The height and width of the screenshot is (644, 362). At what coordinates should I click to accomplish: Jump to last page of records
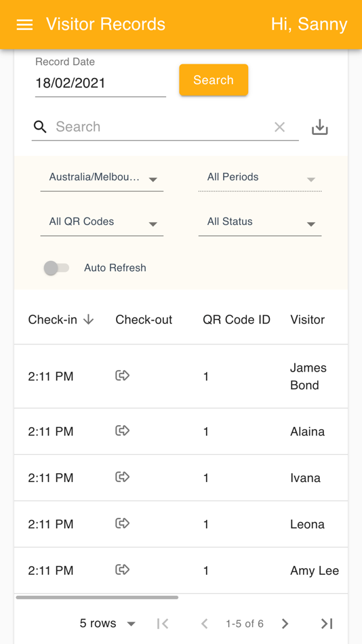(x=327, y=624)
